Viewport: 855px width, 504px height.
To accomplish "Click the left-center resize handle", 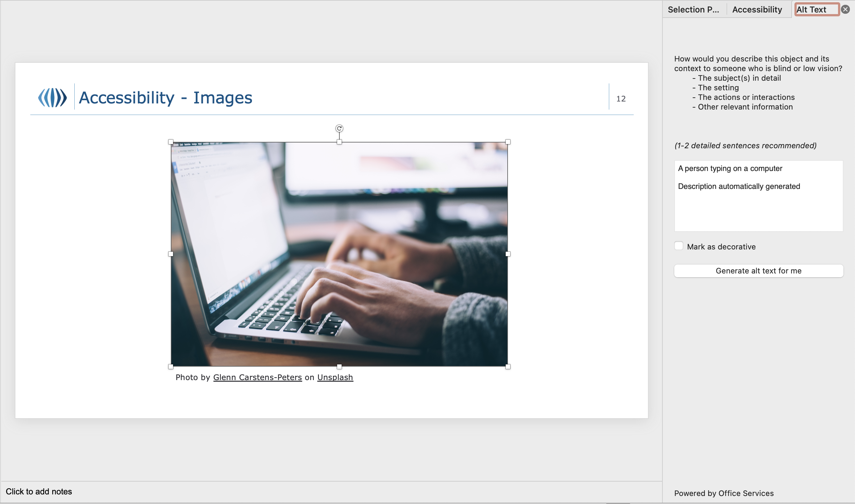I will tap(171, 254).
